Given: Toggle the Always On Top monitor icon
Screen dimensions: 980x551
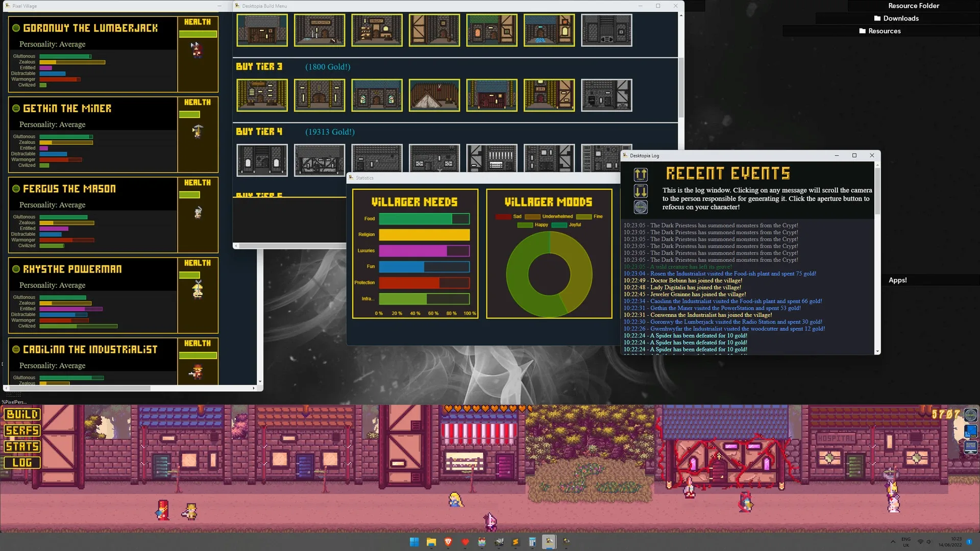Looking at the screenshot, I should coord(970,447).
